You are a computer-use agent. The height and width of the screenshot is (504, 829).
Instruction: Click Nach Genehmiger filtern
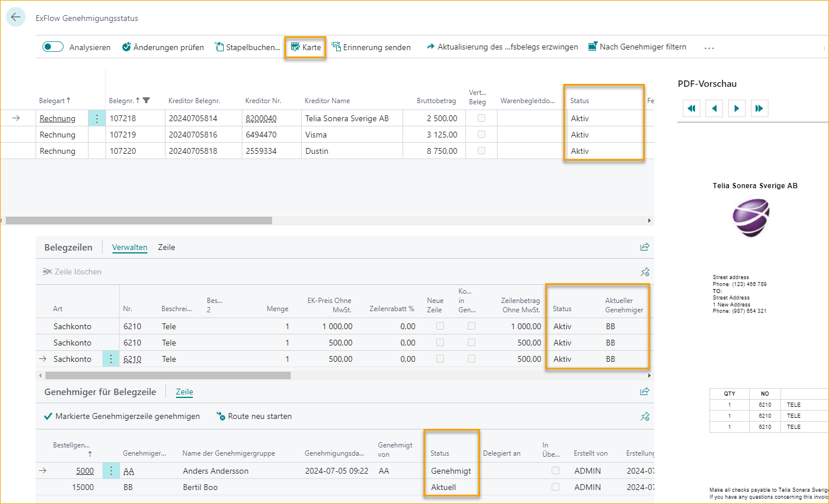(x=637, y=47)
